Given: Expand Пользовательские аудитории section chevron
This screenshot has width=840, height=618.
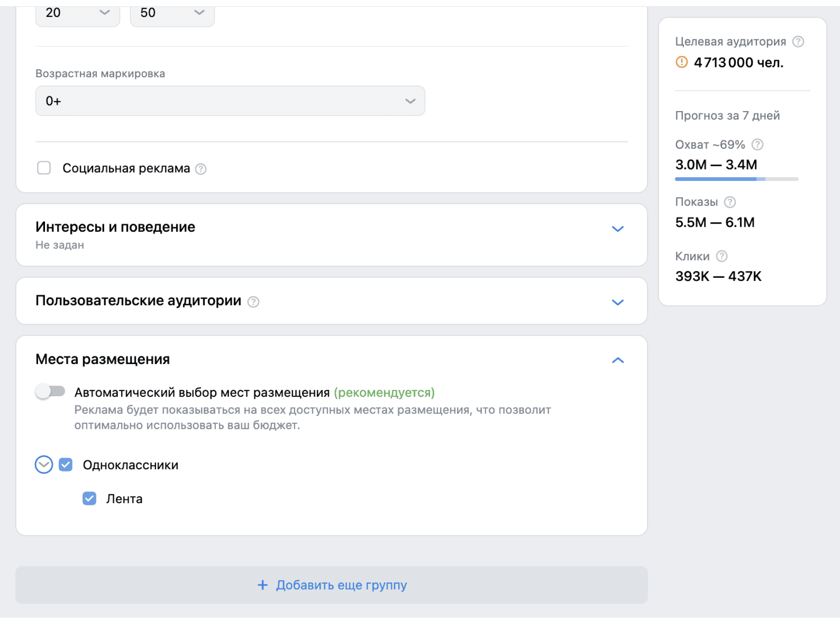Looking at the screenshot, I should point(617,302).
